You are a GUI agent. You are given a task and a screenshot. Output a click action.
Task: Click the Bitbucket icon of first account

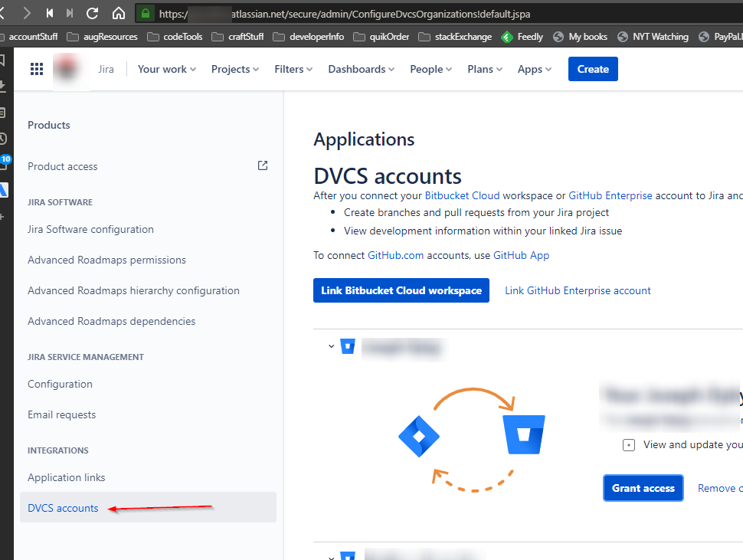click(348, 346)
